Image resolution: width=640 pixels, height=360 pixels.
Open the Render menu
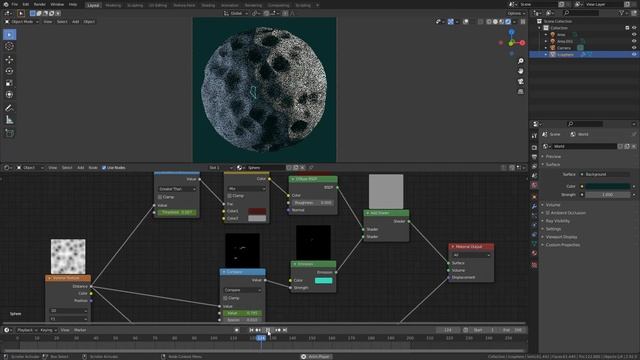pyautogui.click(x=40, y=4)
